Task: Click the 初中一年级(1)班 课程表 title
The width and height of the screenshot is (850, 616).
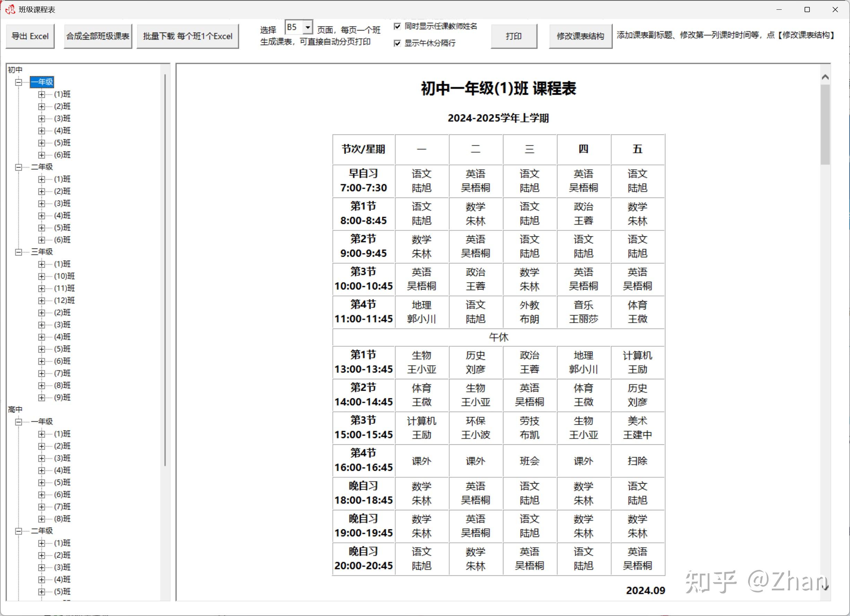Action: [498, 89]
